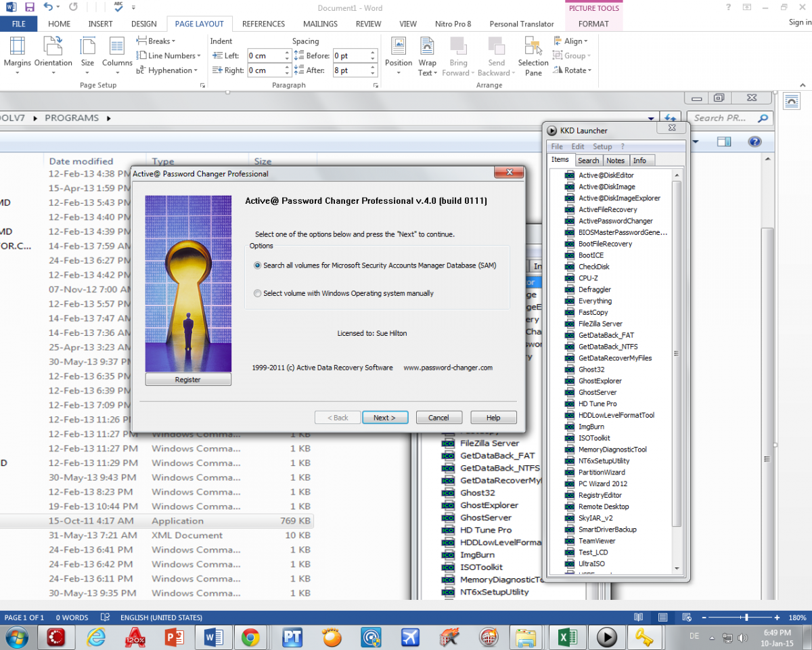The width and height of the screenshot is (812, 650).
Task: Open the Picture Tools FORMAT tab
Action: 593,24
